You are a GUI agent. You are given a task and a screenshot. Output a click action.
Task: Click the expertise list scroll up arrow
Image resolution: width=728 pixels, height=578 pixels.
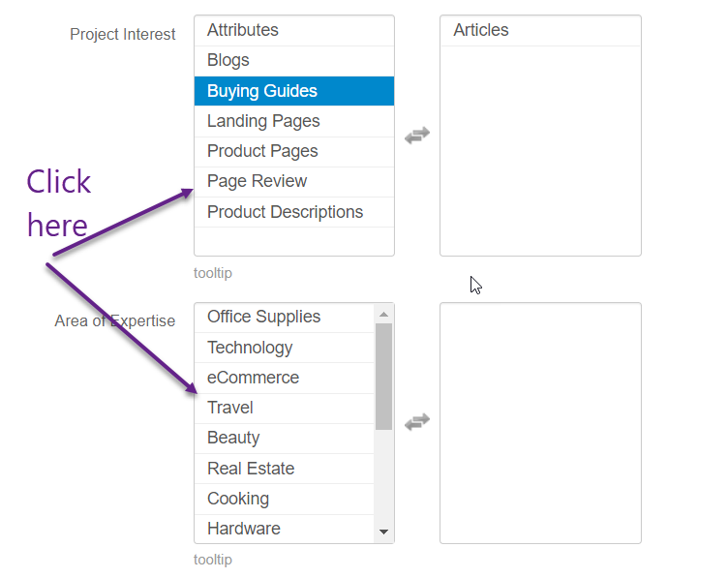coord(383,315)
